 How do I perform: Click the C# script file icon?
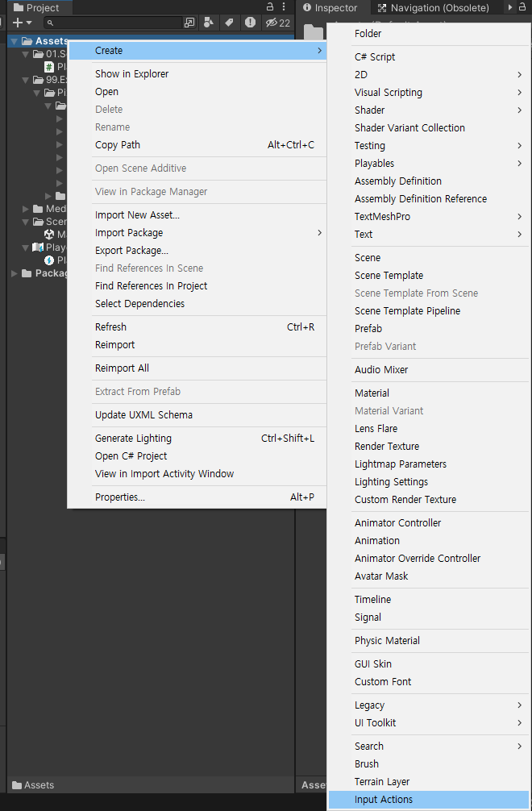(49, 67)
